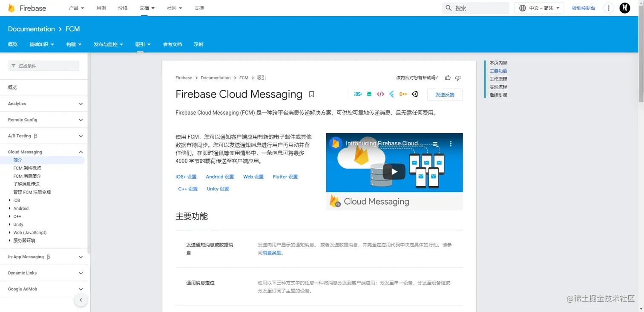Go to the 支持 menu item
644x312 pixels.
(199, 8)
